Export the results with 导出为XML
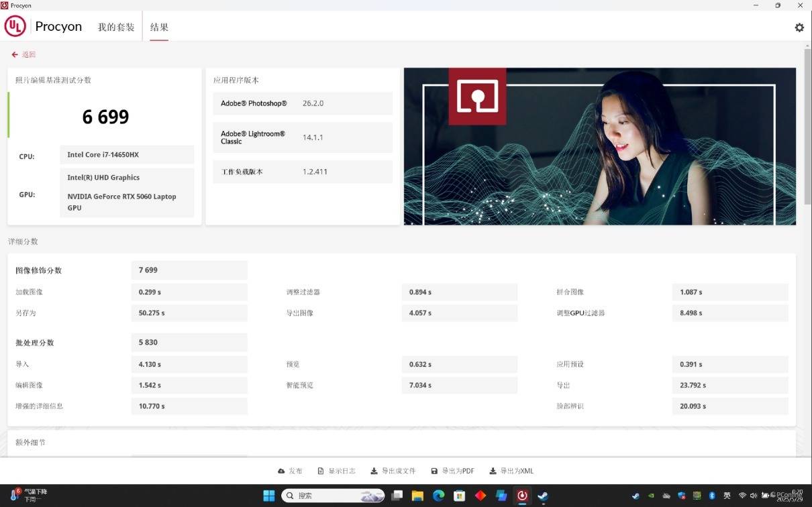Screen dimensions: 812x507 (x=511, y=471)
